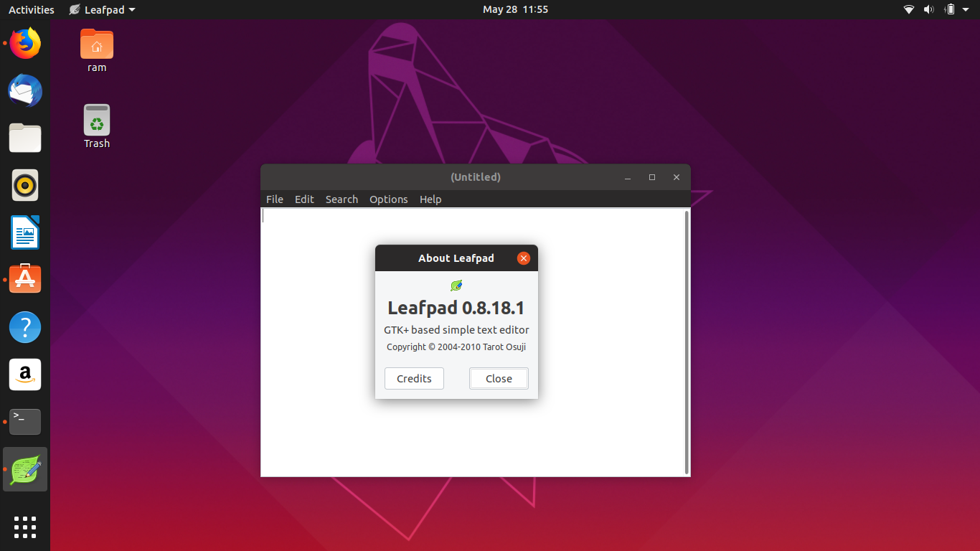
Task: Open the Leafpad app menu in the top bar
Action: click(102, 9)
